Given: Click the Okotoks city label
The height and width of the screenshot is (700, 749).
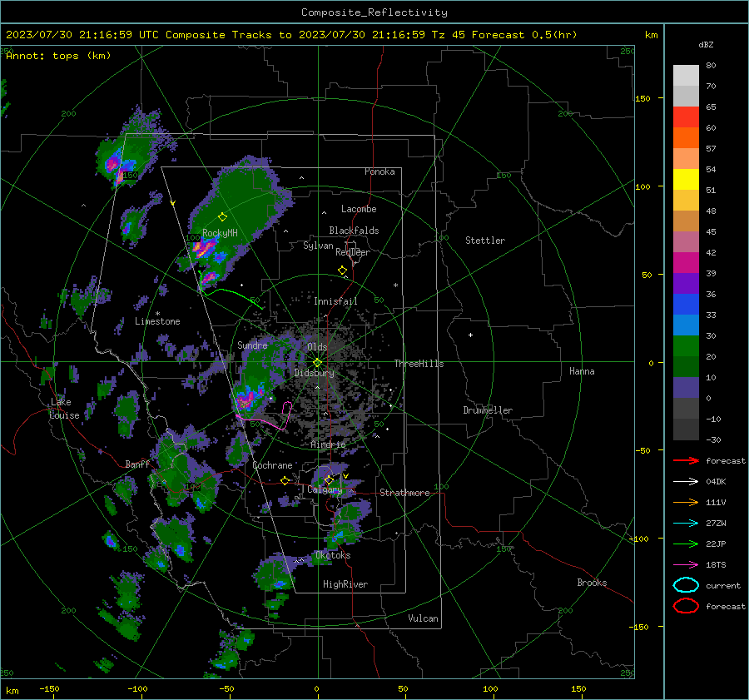Looking at the screenshot, I should [333, 555].
